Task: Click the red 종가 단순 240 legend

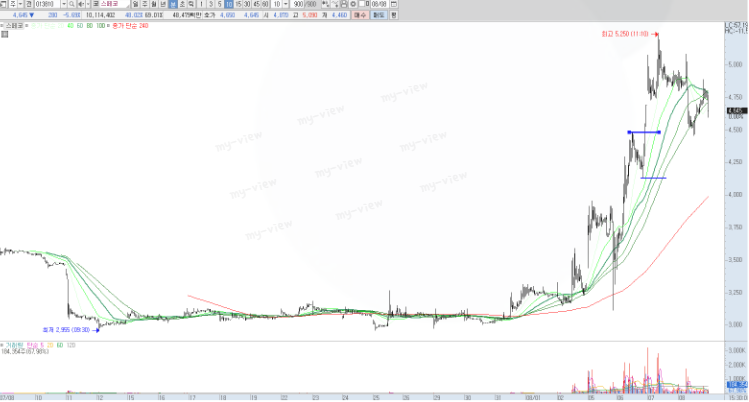Action: click(130, 26)
